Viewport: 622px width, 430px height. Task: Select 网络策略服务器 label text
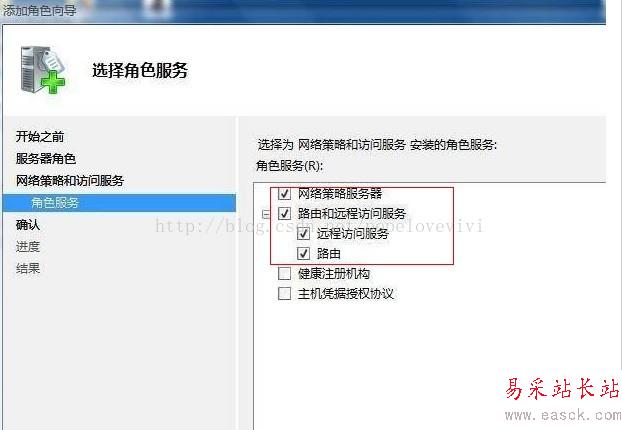[x=340, y=194]
